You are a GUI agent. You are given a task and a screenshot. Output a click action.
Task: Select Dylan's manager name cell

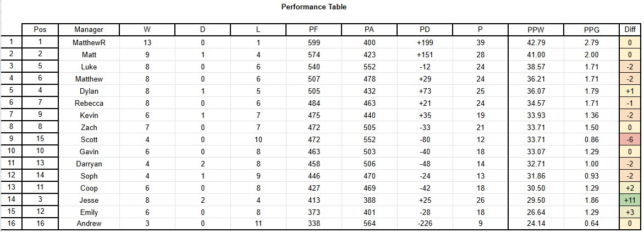pyautogui.click(x=89, y=91)
